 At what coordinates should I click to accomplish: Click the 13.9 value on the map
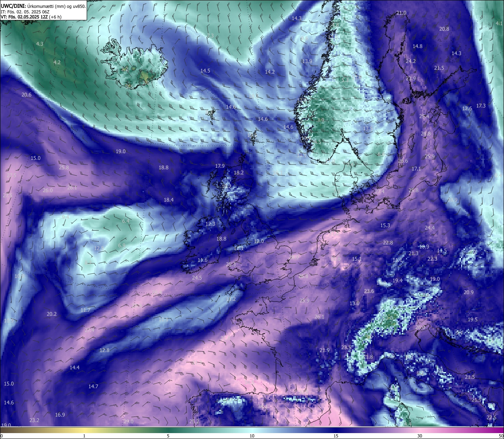coord(307,61)
